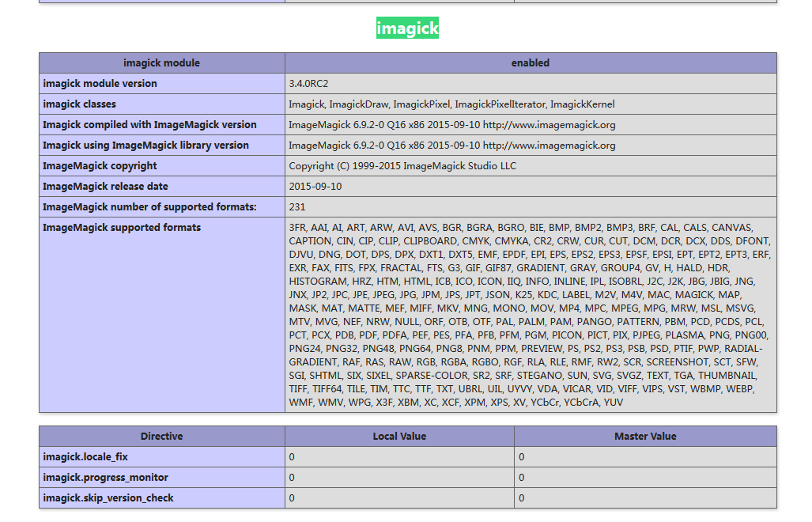The width and height of the screenshot is (812, 522).
Task: Select 'ImageMagick number of supported formats' label
Action: [161, 206]
